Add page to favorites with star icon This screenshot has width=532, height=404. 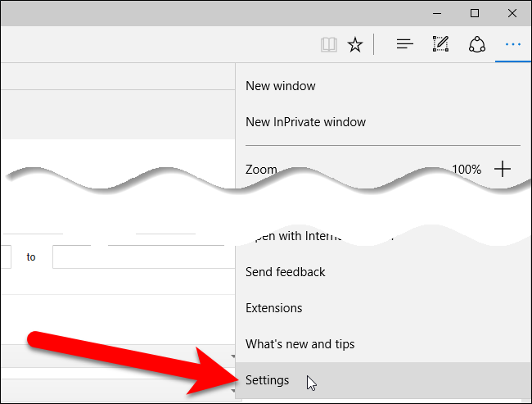pos(355,44)
